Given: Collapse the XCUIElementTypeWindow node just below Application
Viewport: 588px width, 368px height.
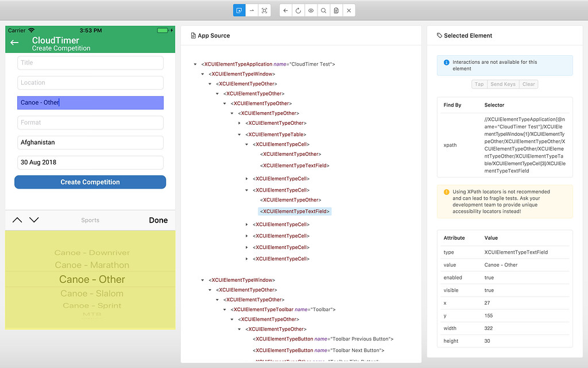Looking at the screenshot, I should [203, 74].
